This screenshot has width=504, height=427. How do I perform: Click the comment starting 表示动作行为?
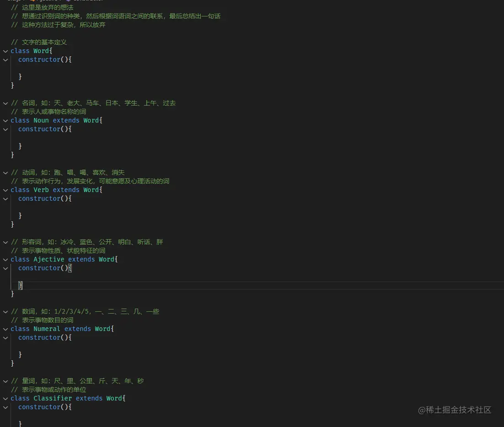[90, 181]
